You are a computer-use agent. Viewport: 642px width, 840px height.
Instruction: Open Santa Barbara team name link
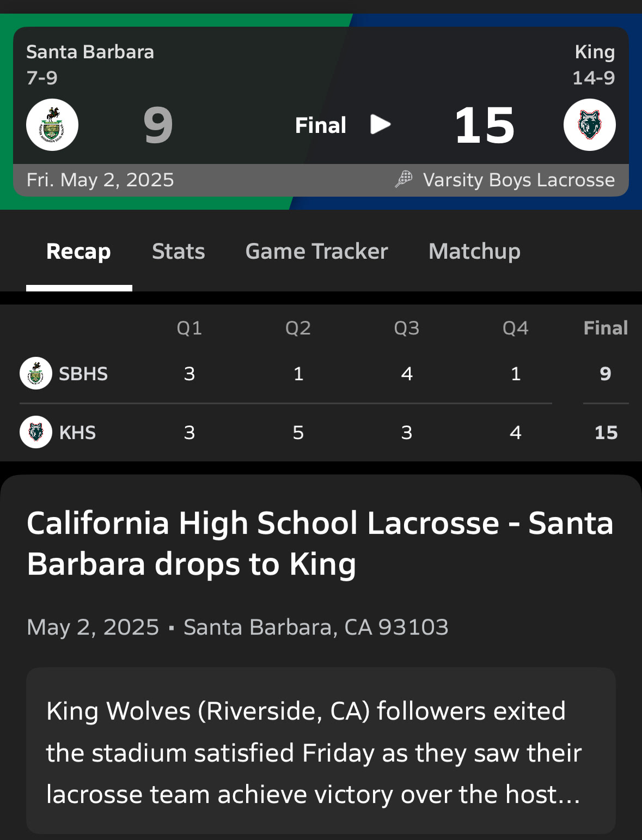(x=90, y=52)
